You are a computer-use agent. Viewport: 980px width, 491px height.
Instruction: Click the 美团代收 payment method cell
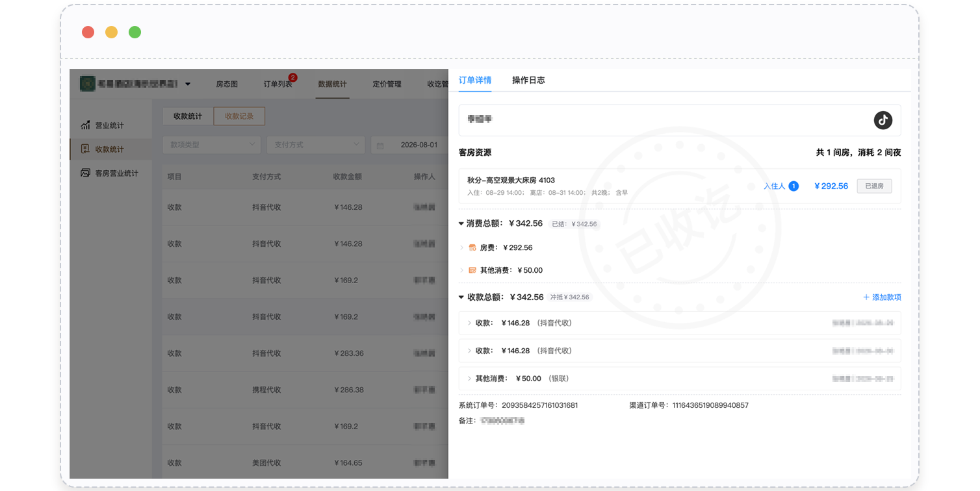point(266,463)
